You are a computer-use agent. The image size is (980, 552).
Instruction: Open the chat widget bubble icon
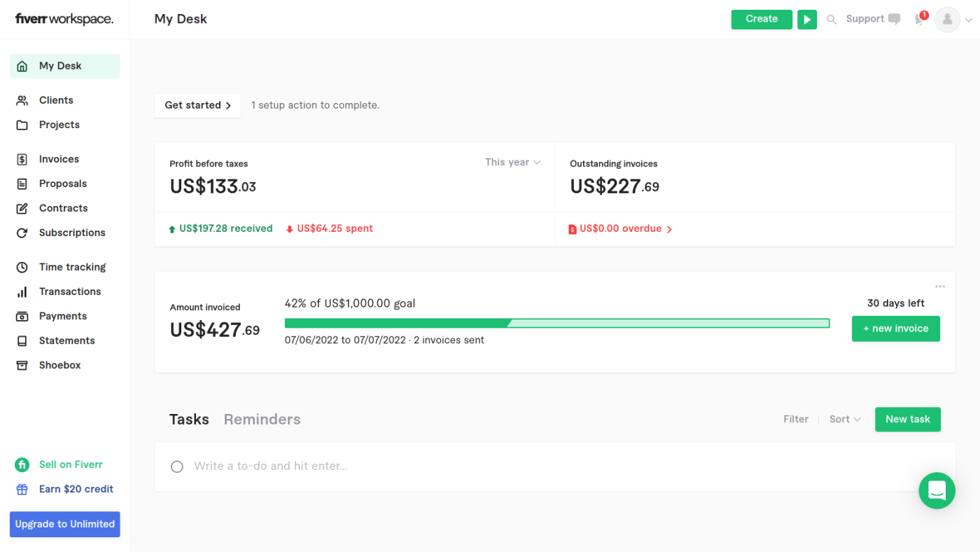(937, 490)
